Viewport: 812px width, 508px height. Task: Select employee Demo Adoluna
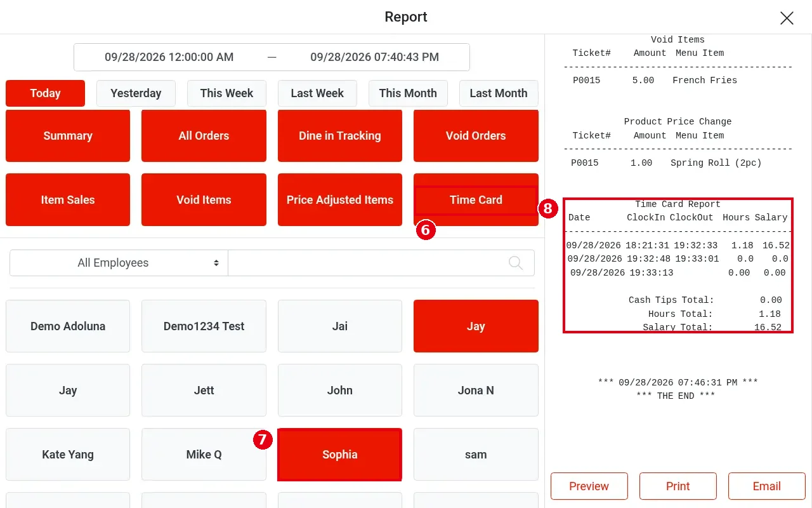click(x=68, y=326)
